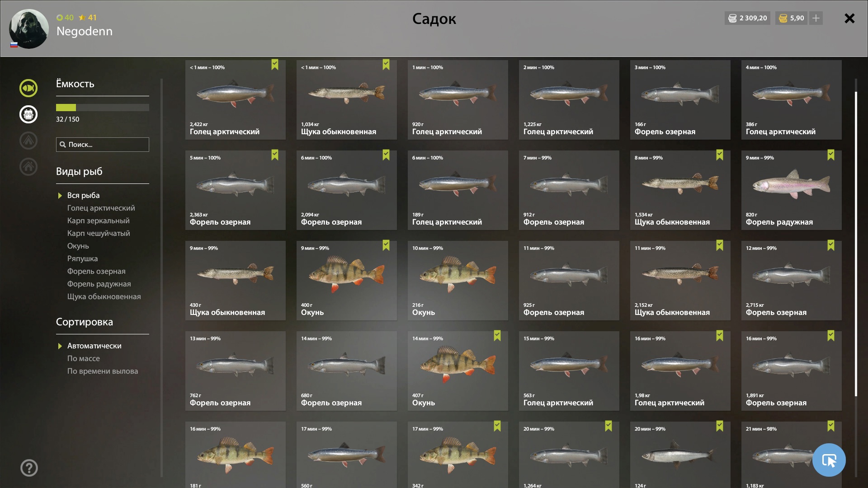The height and width of the screenshot is (488, 868).
Task: Click the silver coins balance 2 309,20
Action: pos(747,18)
